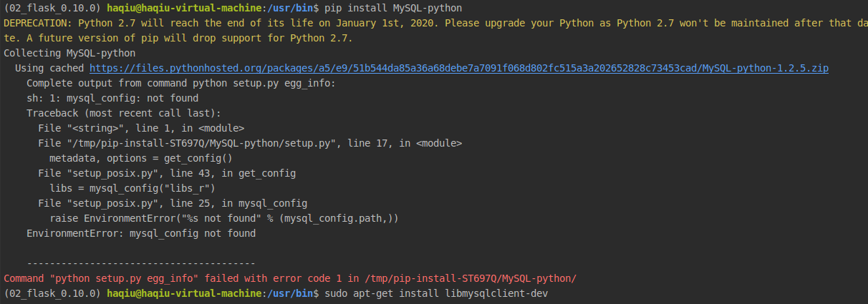Click the dashed separator line of output
The height and width of the screenshot is (304, 868).
141,263
